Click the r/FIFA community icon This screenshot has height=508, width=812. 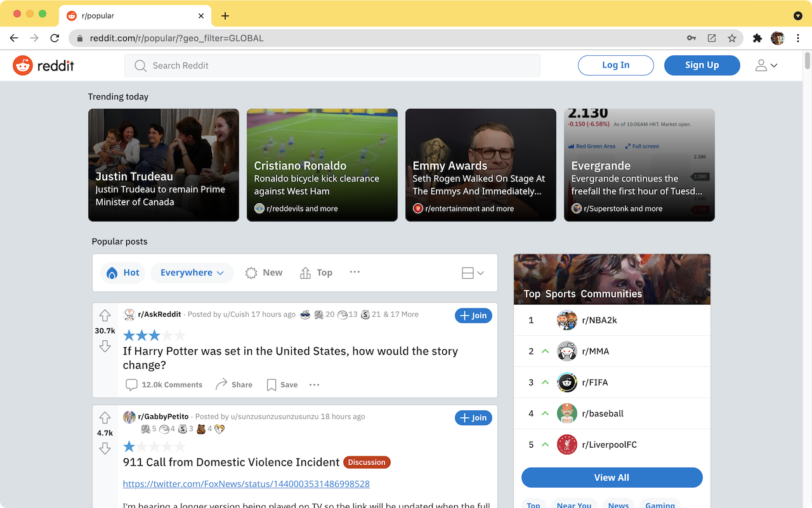[566, 382]
